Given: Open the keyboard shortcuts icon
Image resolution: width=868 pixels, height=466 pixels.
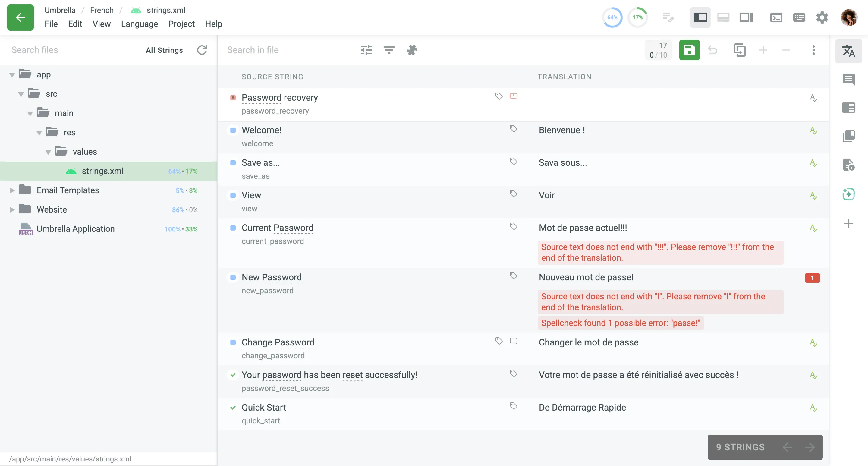Looking at the screenshot, I should [x=799, y=17].
